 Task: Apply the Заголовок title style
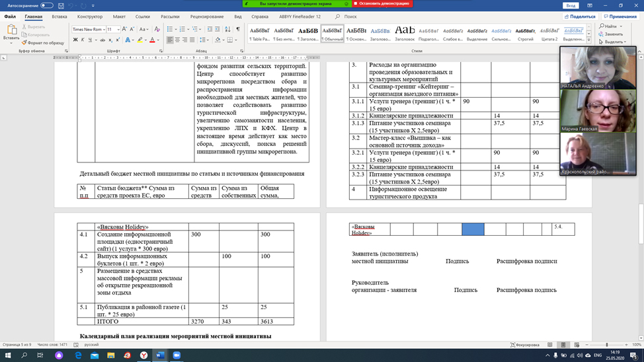(x=405, y=33)
